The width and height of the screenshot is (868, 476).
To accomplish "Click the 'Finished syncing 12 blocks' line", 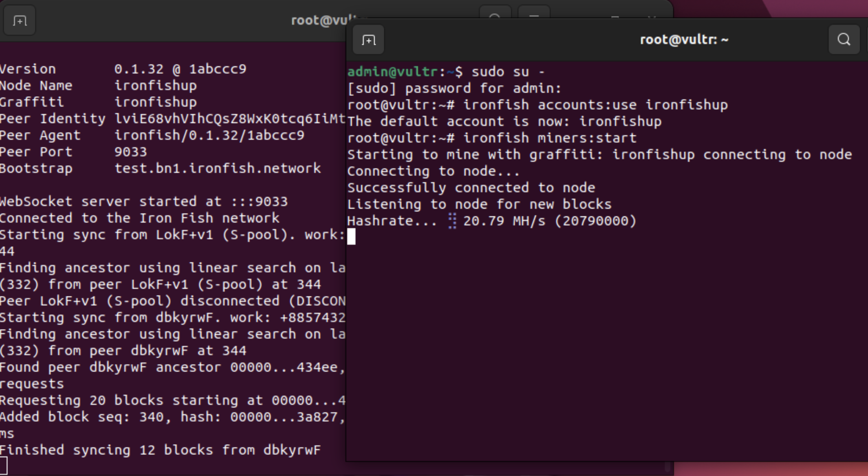I will 160,450.
